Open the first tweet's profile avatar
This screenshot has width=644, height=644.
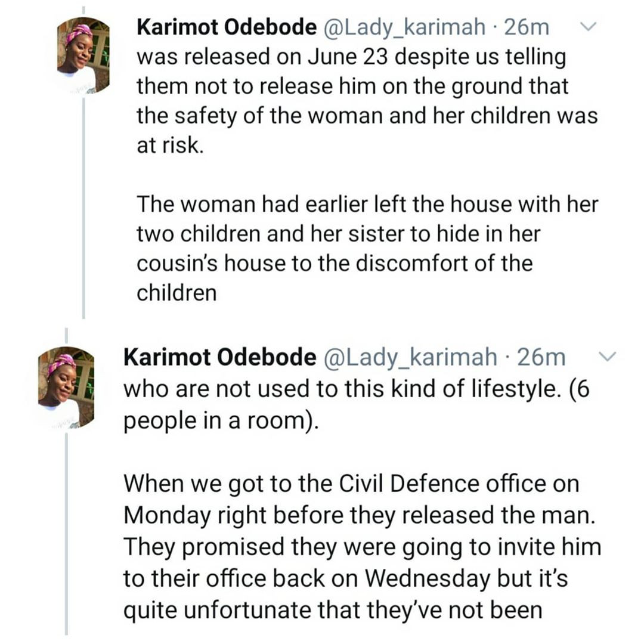tap(83, 55)
